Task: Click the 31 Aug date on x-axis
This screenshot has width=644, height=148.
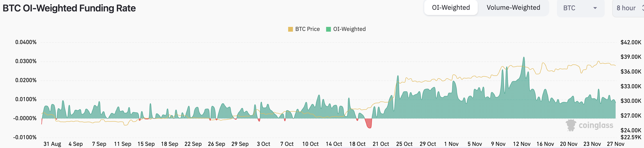Action: [x=52, y=144]
